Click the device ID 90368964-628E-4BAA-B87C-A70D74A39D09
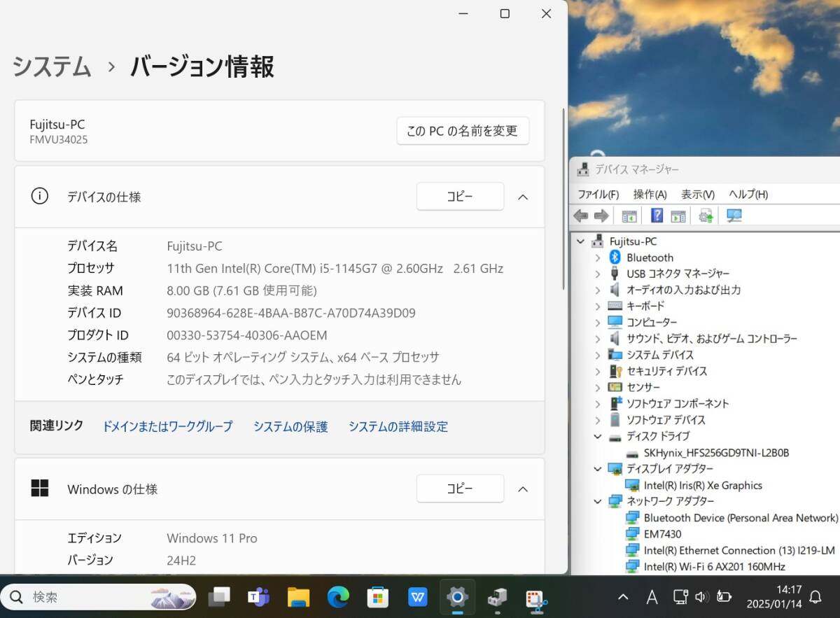 291,313
